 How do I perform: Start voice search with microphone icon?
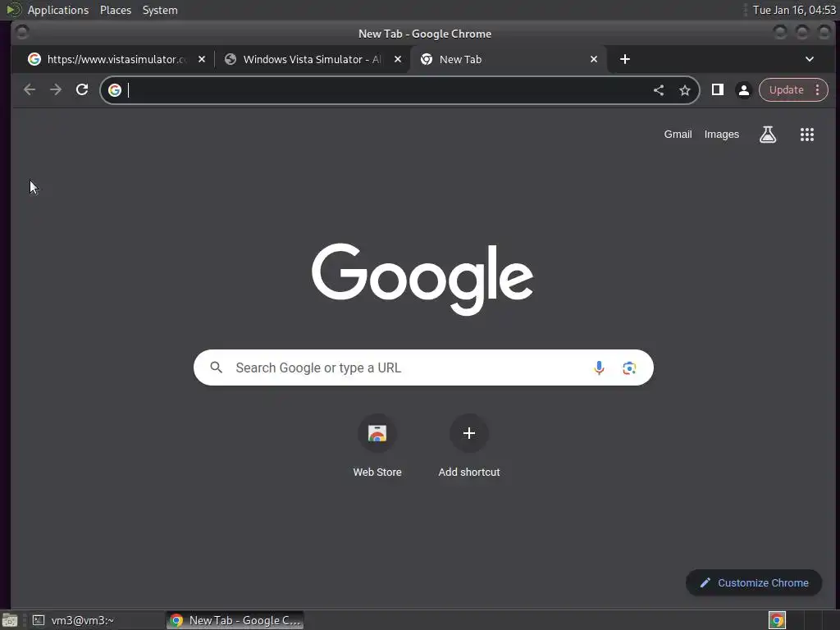coord(599,367)
